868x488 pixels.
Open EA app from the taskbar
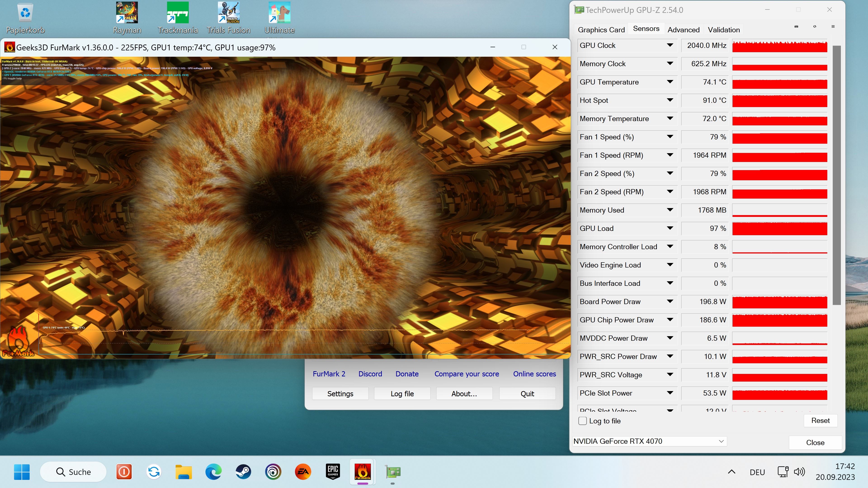(303, 472)
